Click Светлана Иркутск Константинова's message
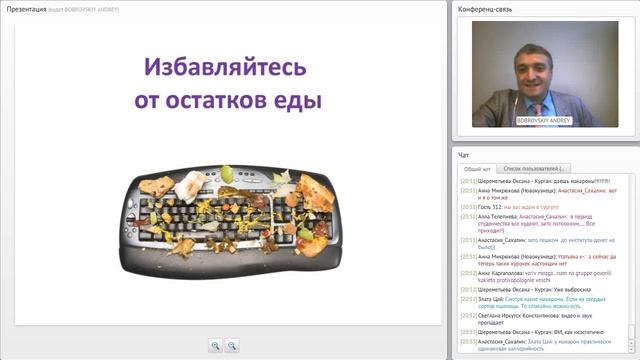The height and width of the screenshot is (360, 640). pos(526,319)
